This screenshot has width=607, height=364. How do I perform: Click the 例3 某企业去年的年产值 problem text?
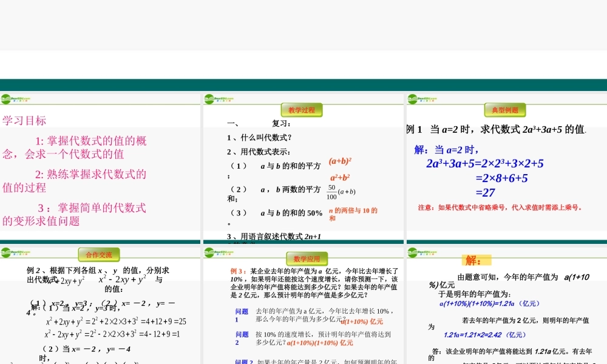(314, 283)
